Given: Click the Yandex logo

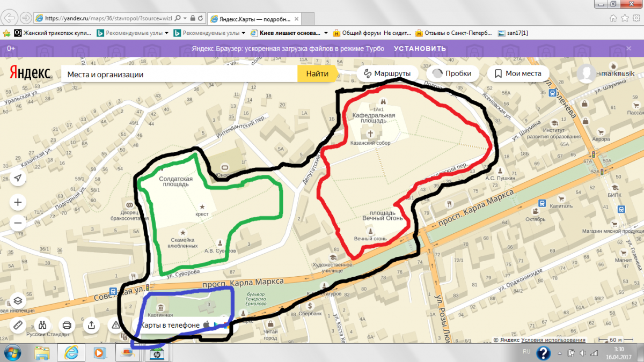Looking at the screenshot, I should pos(30,73).
